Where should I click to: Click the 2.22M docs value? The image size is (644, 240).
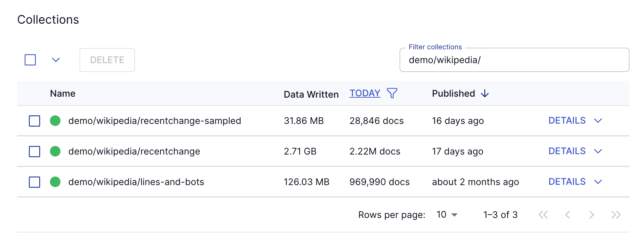(x=375, y=151)
